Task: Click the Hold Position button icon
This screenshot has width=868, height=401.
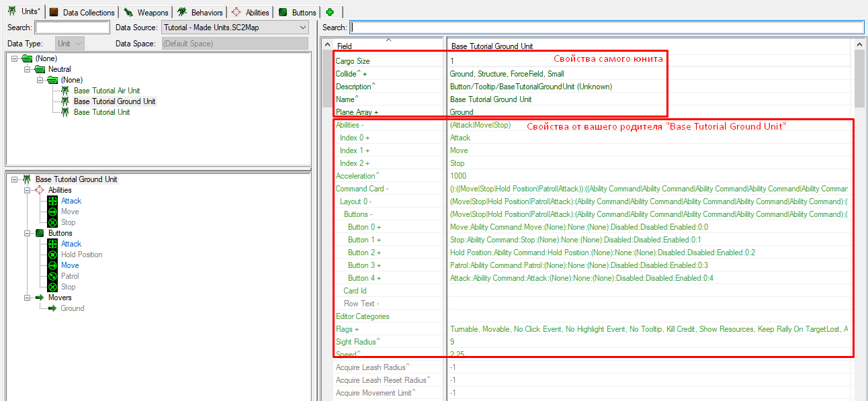Action: 52,255
